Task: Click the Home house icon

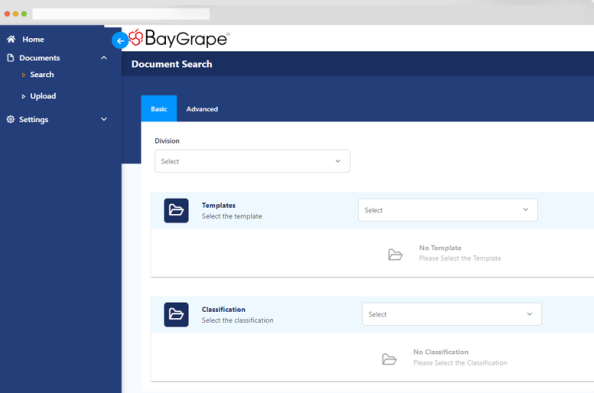Action: point(11,39)
